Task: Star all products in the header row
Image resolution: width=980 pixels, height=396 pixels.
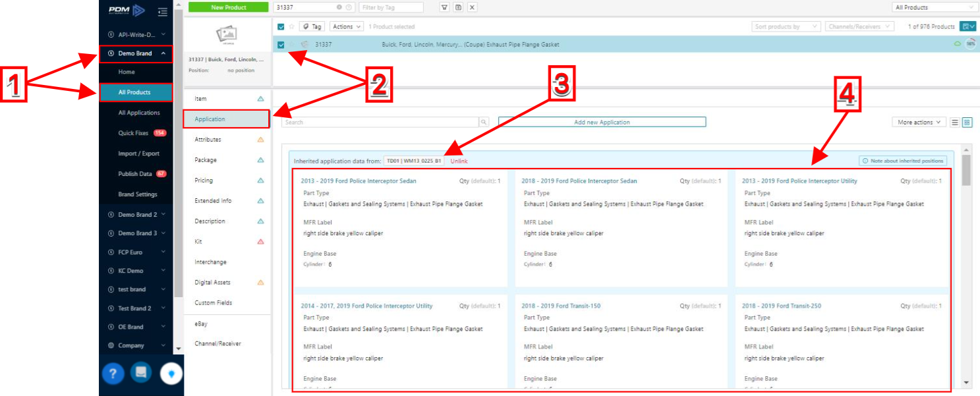Action: point(291,27)
